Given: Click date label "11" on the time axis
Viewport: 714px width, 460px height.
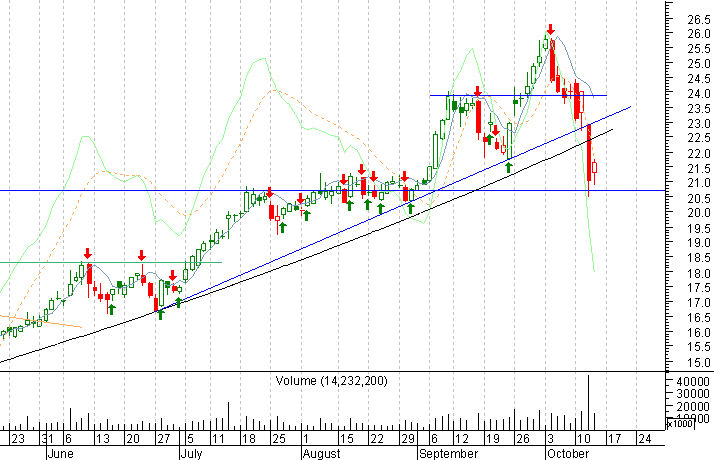Looking at the screenshot, I should click(218, 439).
